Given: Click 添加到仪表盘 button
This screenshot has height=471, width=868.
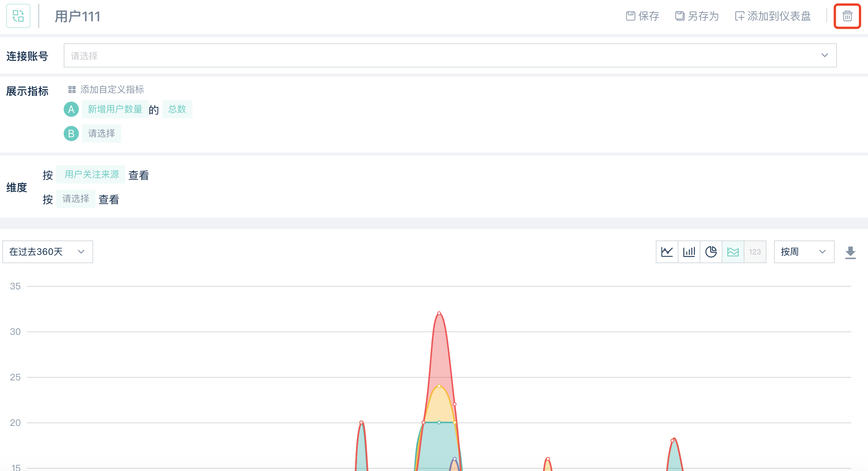Looking at the screenshot, I should coord(773,16).
